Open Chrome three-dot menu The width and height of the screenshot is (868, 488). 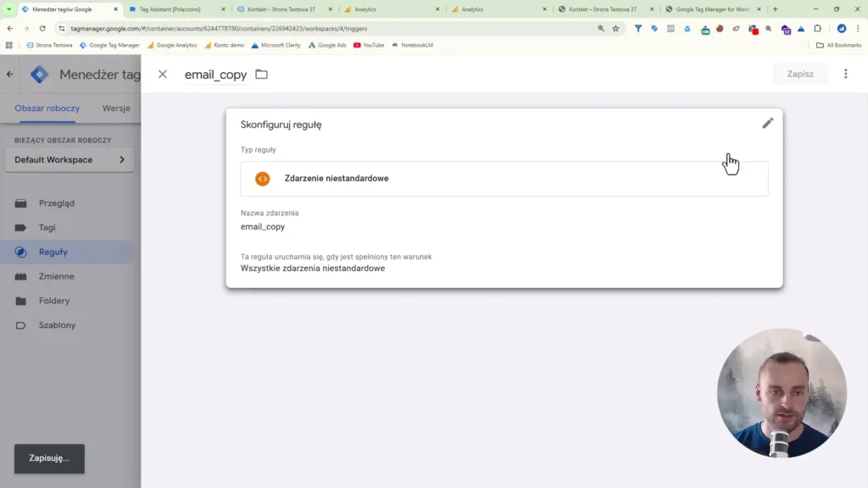point(858,28)
